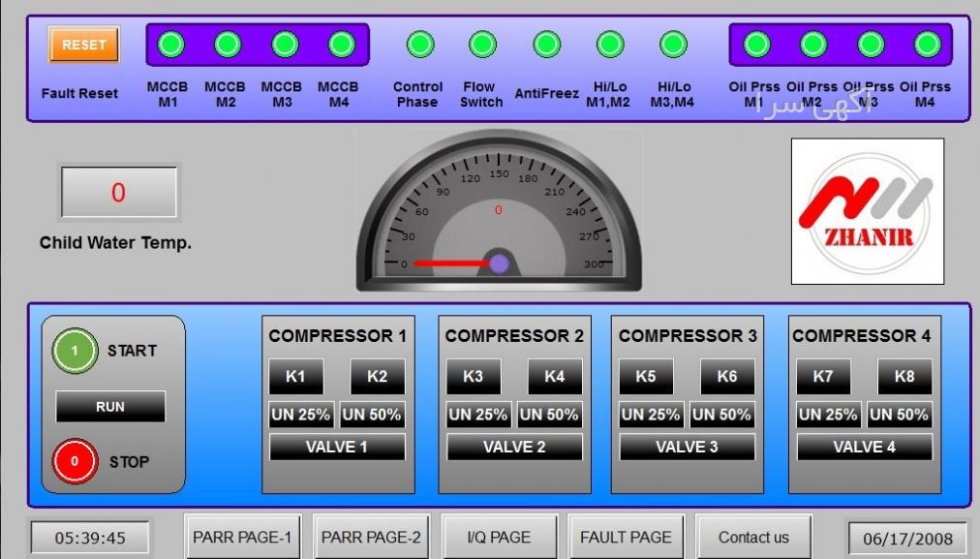
Task: Click the Control Phase indicator light
Action: pyautogui.click(x=420, y=45)
